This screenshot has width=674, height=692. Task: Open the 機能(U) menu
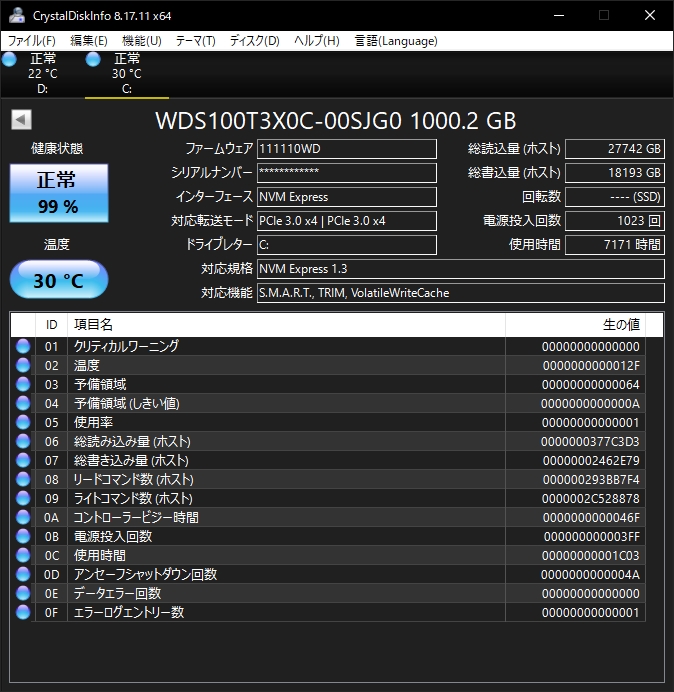(142, 41)
